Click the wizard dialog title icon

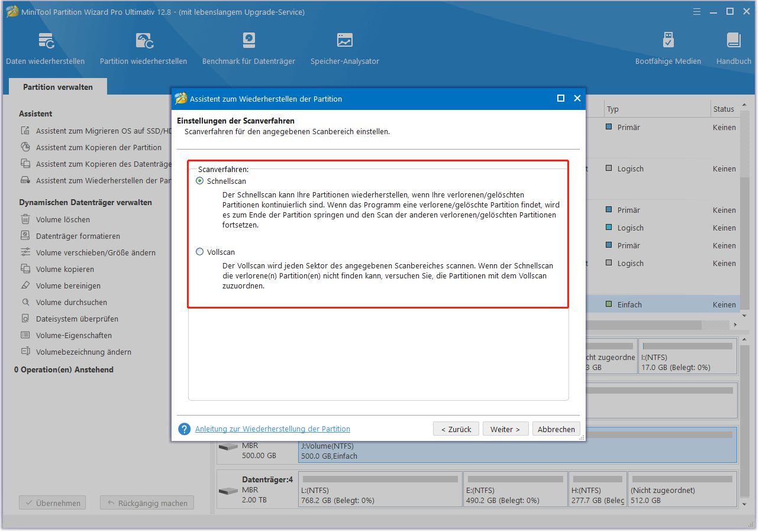[x=181, y=99]
